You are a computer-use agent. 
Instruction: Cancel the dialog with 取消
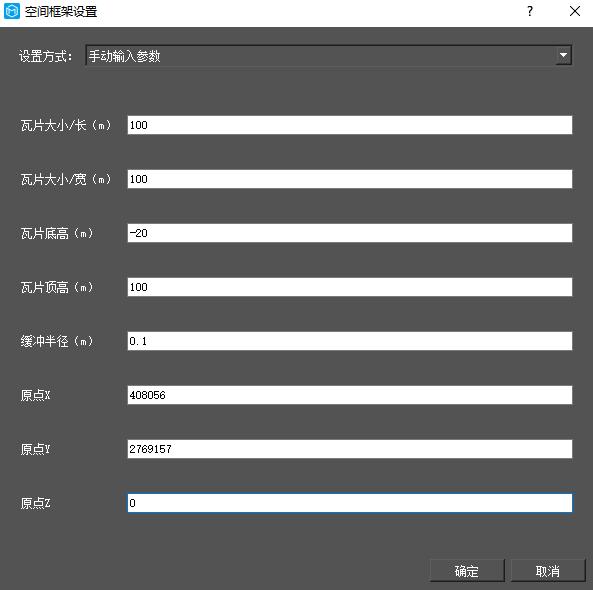[548, 570]
